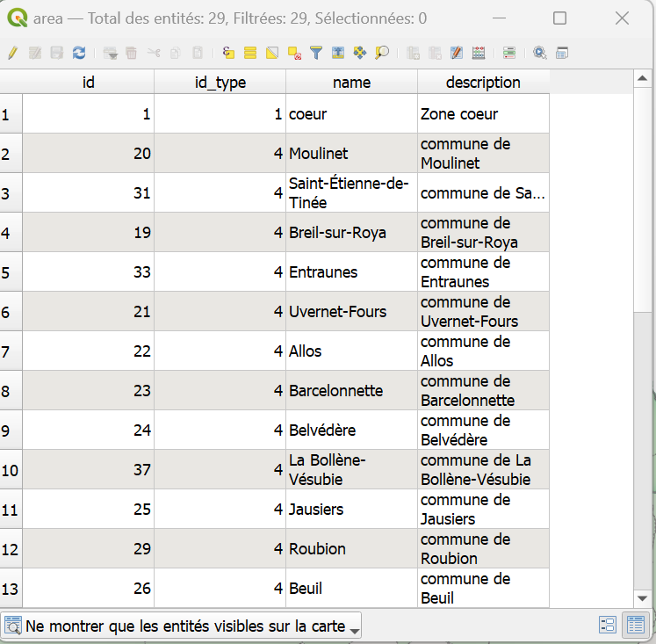Select all features

pyautogui.click(x=250, y=53)
